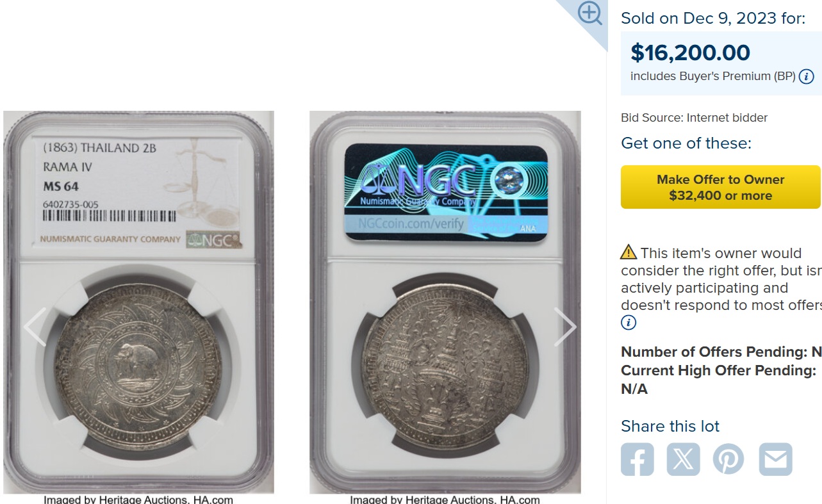Open the magnifier zoom icon on the image
This screenshot has height=504, width=822.
click(x=589, y=13)
